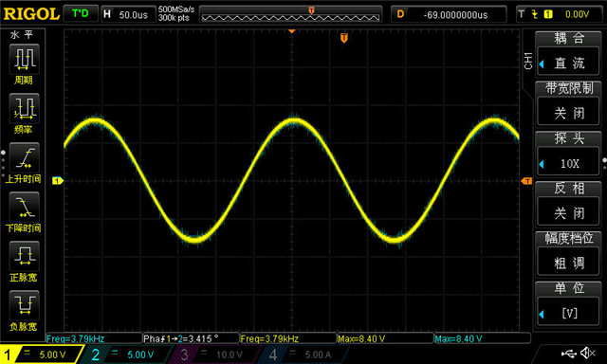Select the 负脉宽 negative pulse width icon
607x364 pixels.
click(24, 305)
